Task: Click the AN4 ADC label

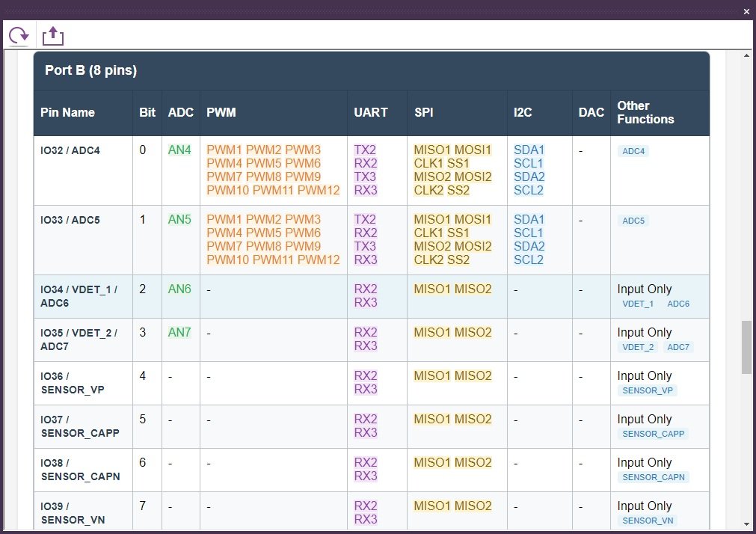Action: coord(179,150)
